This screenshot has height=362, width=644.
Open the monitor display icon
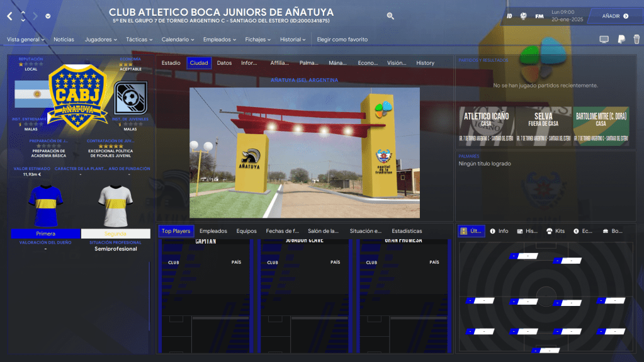pyautogui.click(x=604, y=40)
